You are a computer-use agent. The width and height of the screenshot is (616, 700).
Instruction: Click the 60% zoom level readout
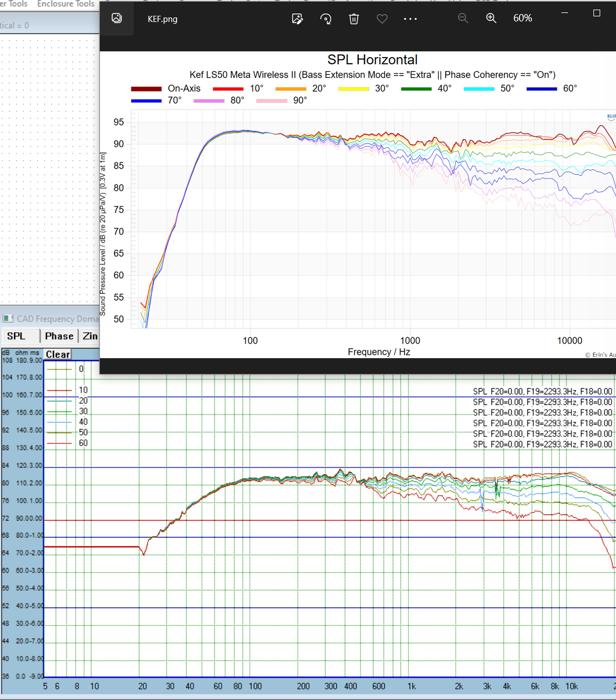(x=522, y=18)
